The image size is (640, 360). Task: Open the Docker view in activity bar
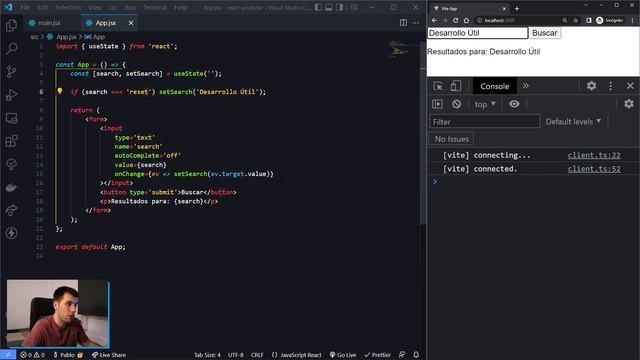coord(11,187)
